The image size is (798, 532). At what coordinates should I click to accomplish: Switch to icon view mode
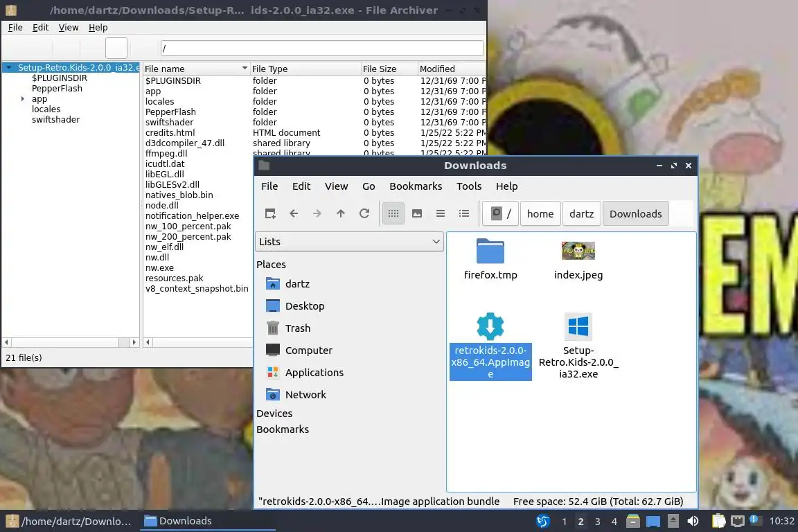(x=393, y=213)
